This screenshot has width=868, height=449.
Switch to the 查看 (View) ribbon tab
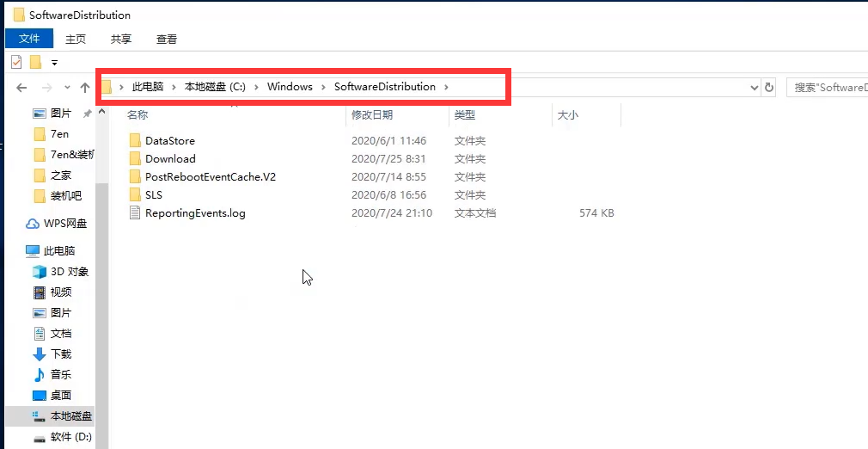[x=166, y=39]
